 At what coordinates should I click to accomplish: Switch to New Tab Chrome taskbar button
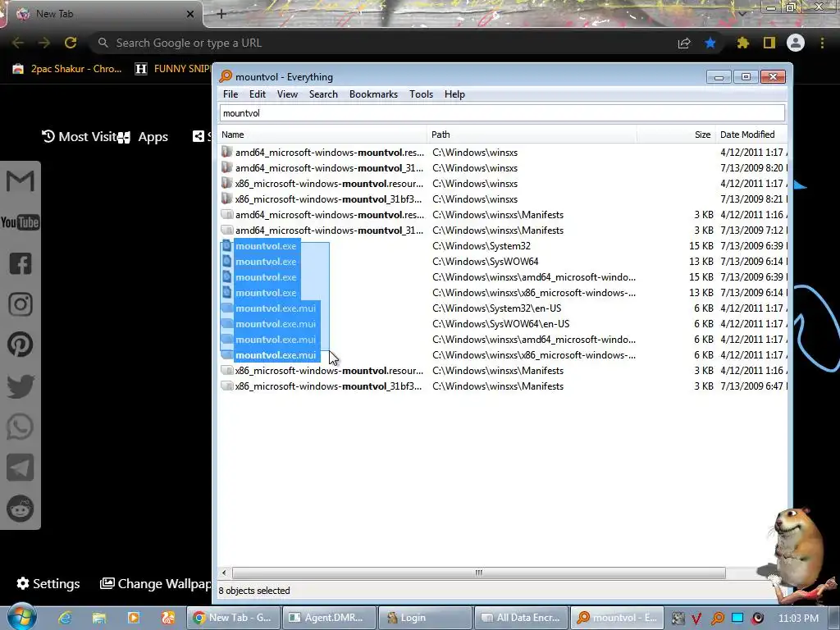[232, 618]
